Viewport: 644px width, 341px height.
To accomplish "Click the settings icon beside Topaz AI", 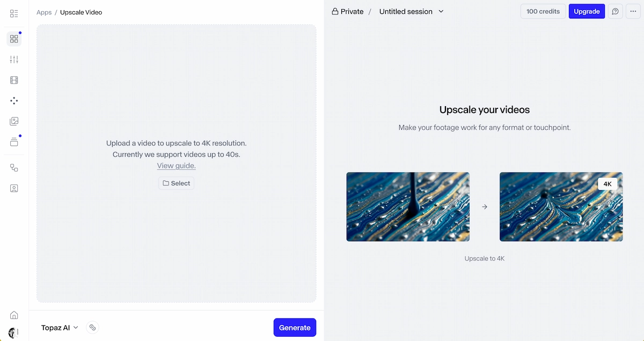I will point(92,328).
